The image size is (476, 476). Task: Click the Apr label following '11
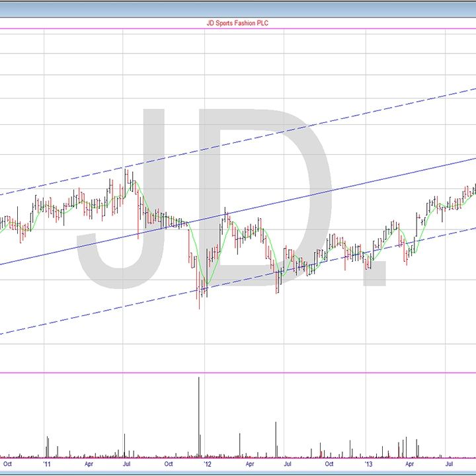point(89,465)
